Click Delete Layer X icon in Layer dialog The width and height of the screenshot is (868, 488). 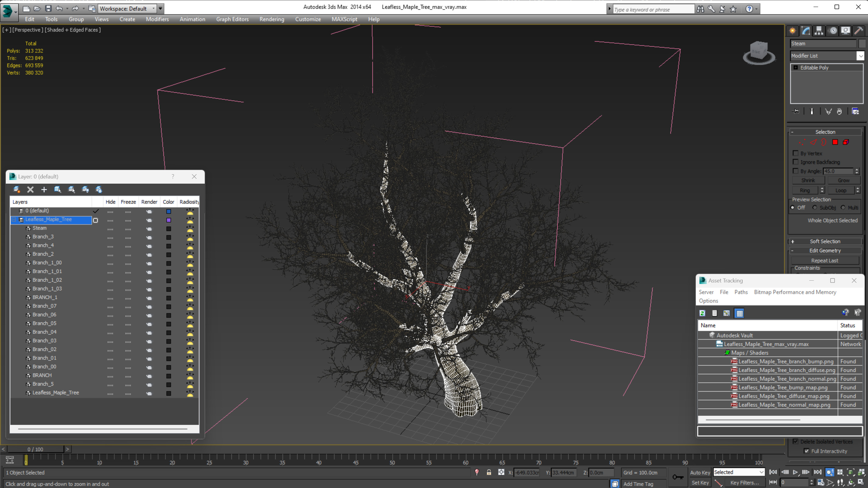point(30,190)
